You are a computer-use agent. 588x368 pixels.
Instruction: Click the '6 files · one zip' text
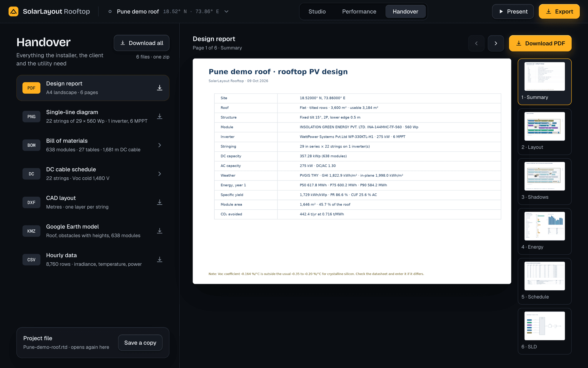(x=153, y=57)
